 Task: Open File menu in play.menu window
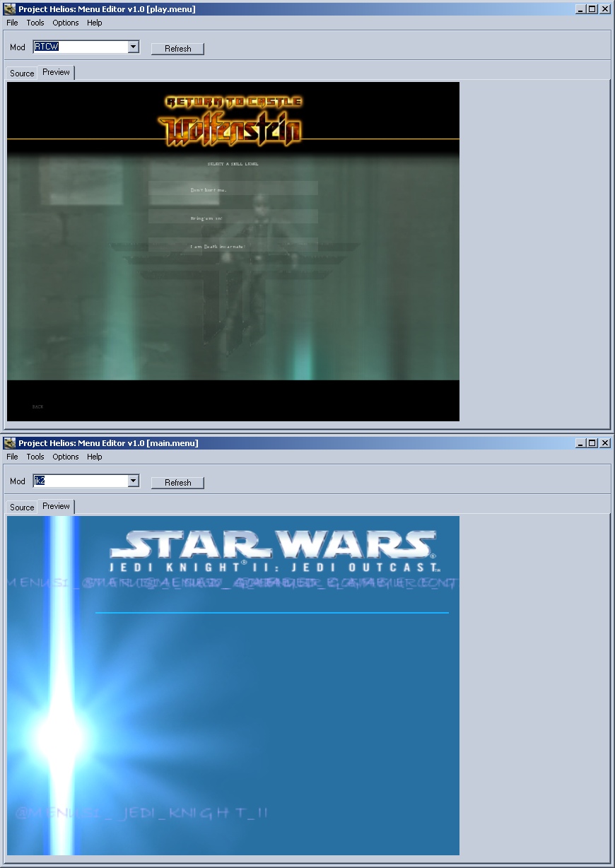12,23
